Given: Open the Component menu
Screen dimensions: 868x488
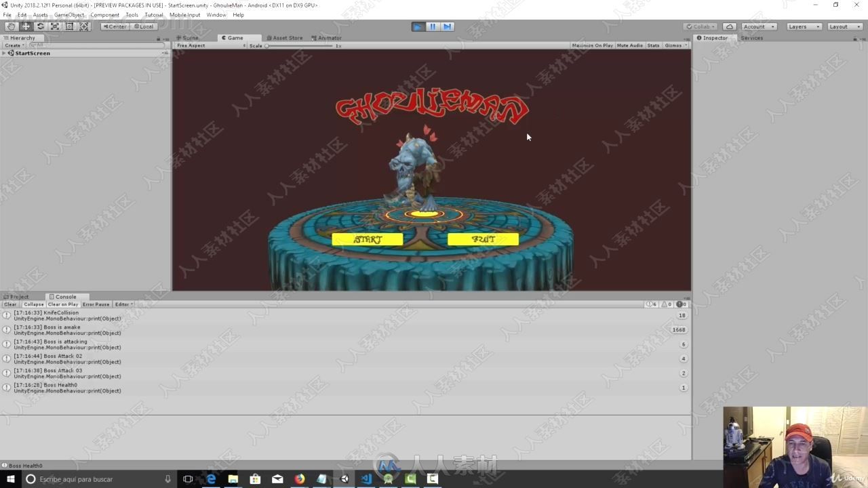Looking at the screenshot, I should [105, 15].
